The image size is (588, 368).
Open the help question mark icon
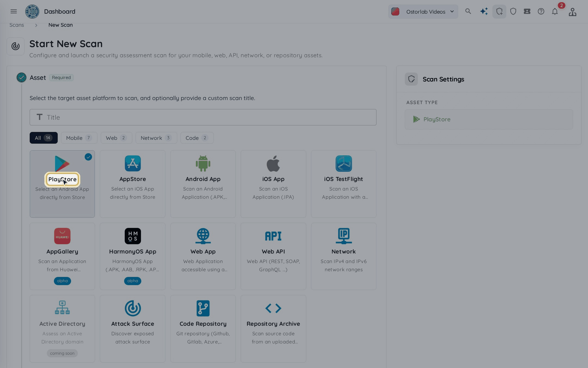[541, 11]
